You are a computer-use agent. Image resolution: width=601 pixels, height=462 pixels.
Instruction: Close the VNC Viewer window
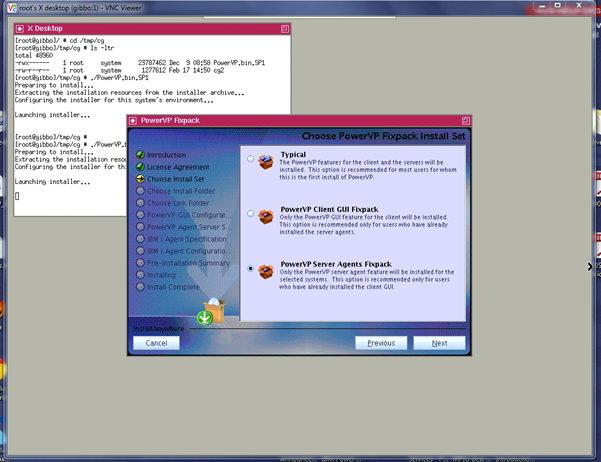(x=579, y=5)
